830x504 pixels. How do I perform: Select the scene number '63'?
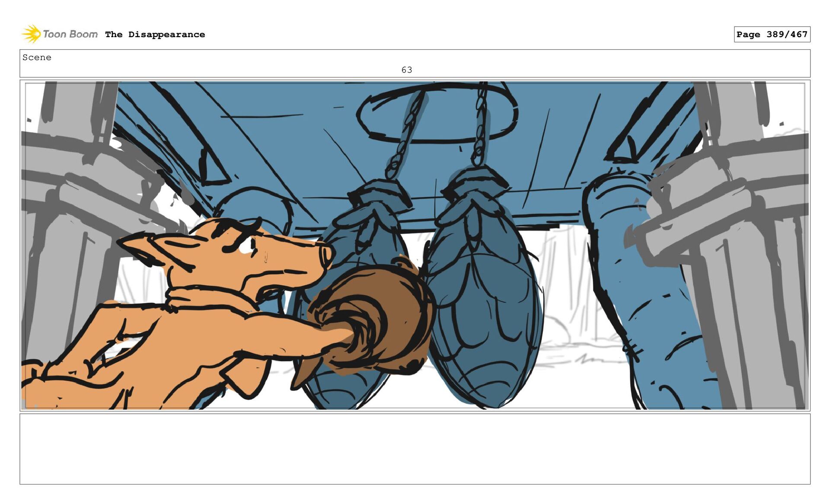click(x=407, y=70)
